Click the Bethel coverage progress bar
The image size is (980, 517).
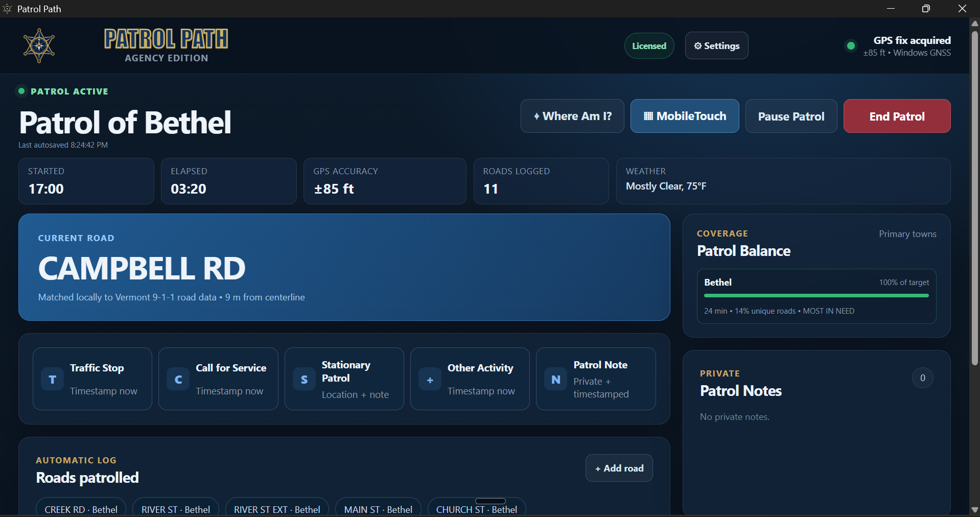(x=816, y=295)
